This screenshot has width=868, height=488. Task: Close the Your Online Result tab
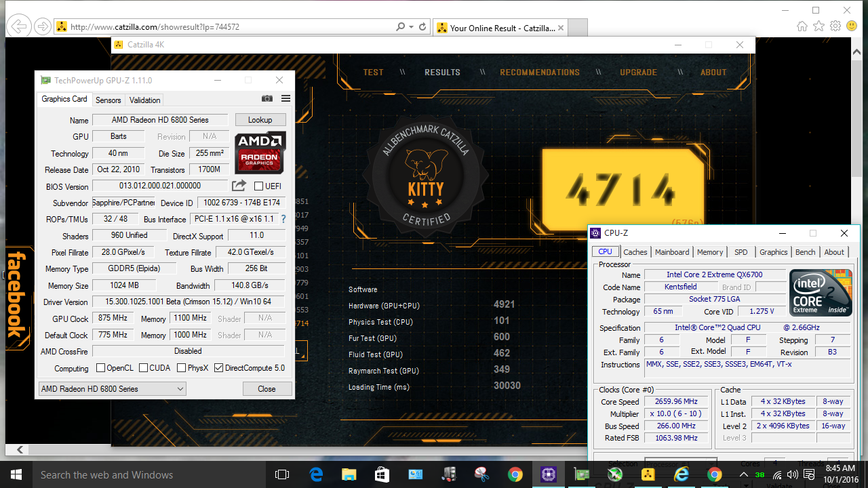click(x=561, y=28)
